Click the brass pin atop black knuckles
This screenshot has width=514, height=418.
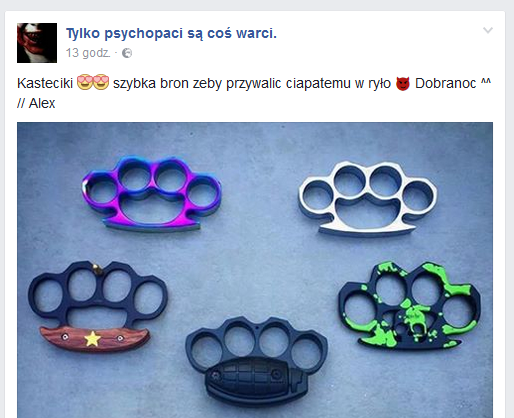(98, 269)
